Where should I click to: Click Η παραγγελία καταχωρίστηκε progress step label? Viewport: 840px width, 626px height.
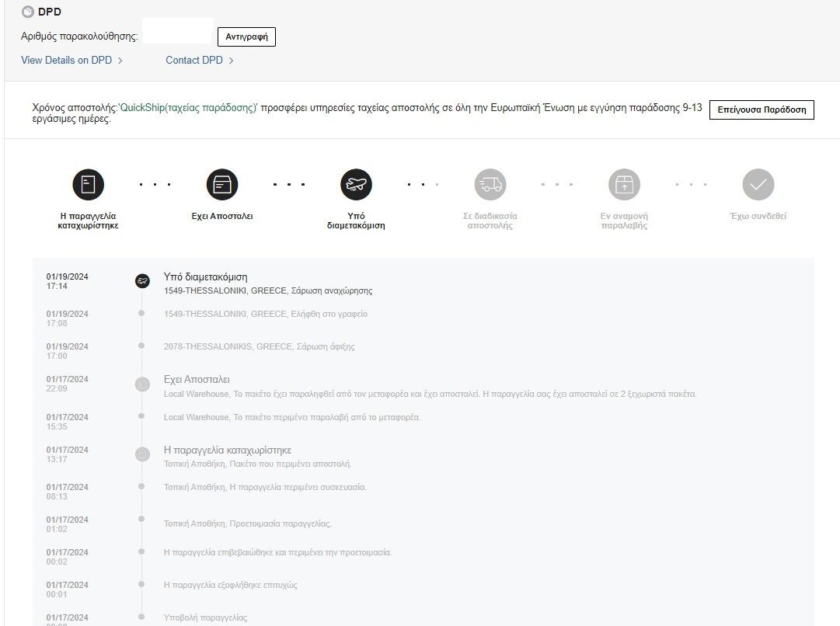click(x=88, y=221)
